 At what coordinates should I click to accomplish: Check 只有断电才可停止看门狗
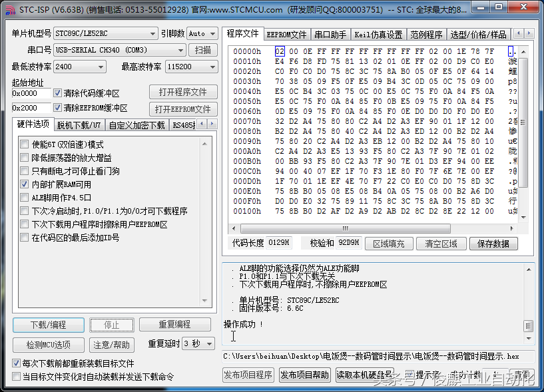coord(24,170)
